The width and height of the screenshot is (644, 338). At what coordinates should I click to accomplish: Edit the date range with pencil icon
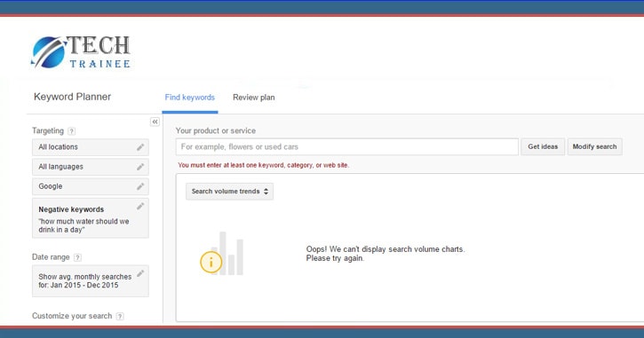click(x=140, y=273)
